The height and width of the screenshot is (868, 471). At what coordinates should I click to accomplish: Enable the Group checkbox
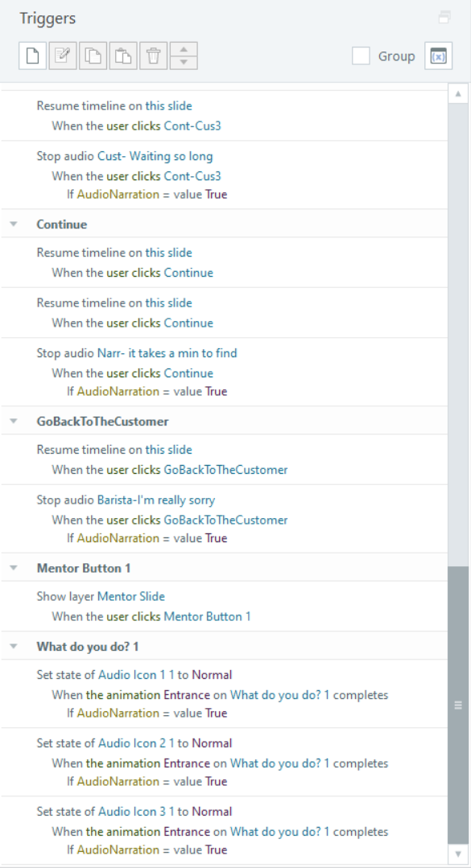pyautogui.click(x=361, y=56)
